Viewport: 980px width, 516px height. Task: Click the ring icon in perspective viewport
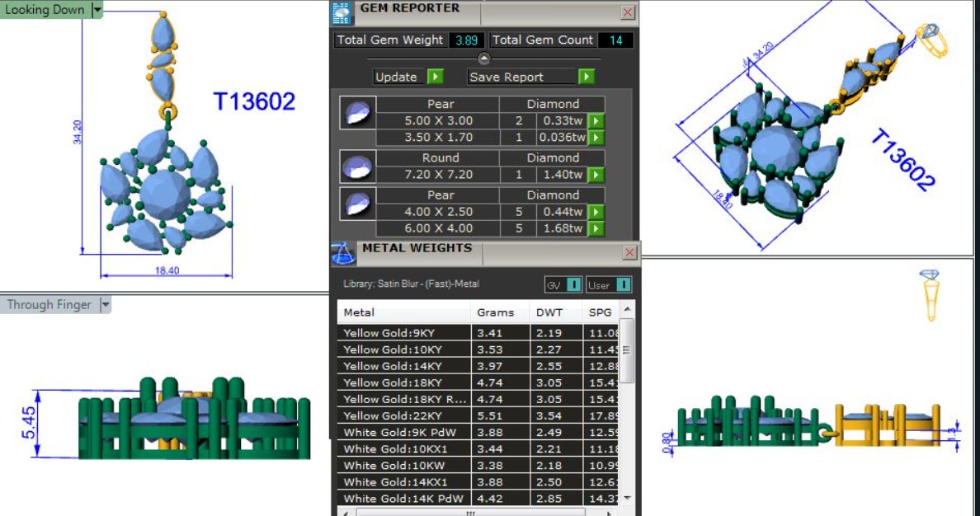(x=931, y=40)
